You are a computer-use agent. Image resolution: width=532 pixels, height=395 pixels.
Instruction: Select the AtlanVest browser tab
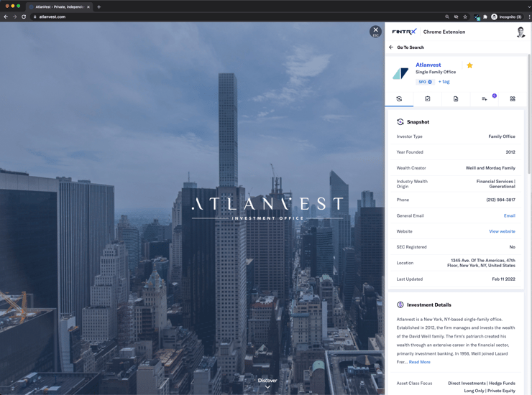pos(60,6)
